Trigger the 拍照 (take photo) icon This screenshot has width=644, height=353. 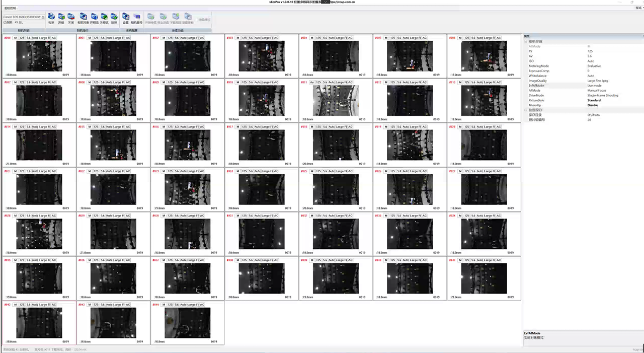pyautogui.click(x=114, y=18)
